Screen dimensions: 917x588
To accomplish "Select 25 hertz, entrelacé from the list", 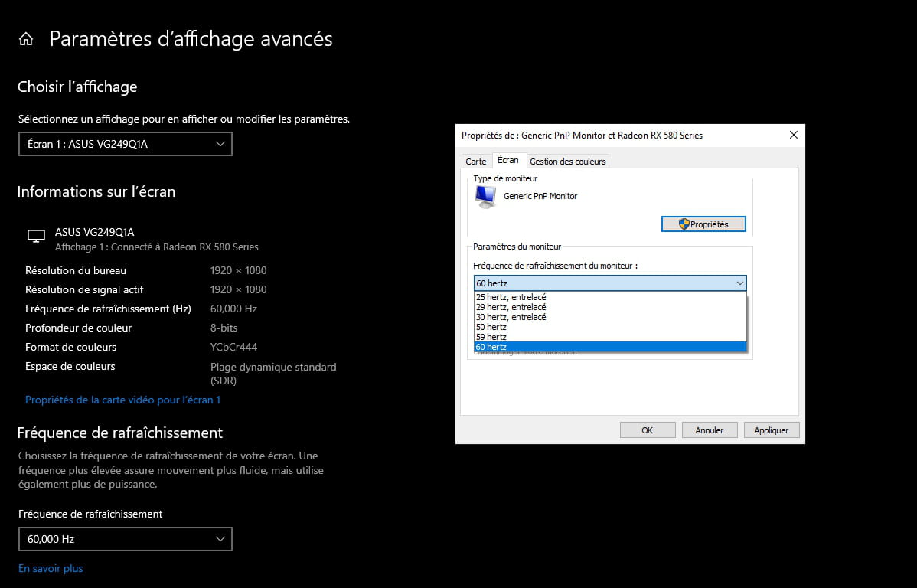I will click(610, 297).
